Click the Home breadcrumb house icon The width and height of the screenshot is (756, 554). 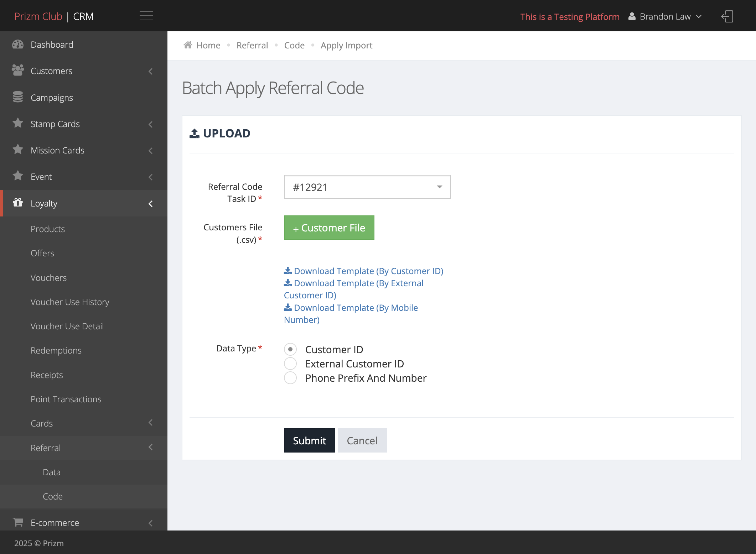(x=188, y=45)
